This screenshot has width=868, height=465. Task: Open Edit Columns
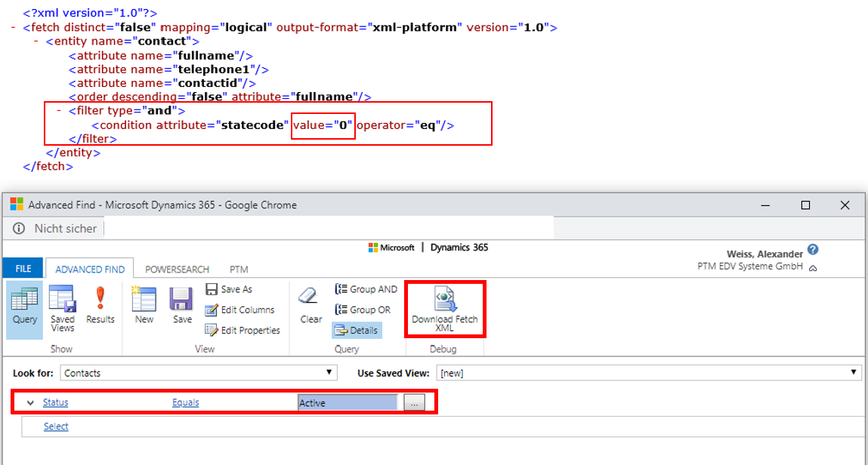[x=239, y=310]
